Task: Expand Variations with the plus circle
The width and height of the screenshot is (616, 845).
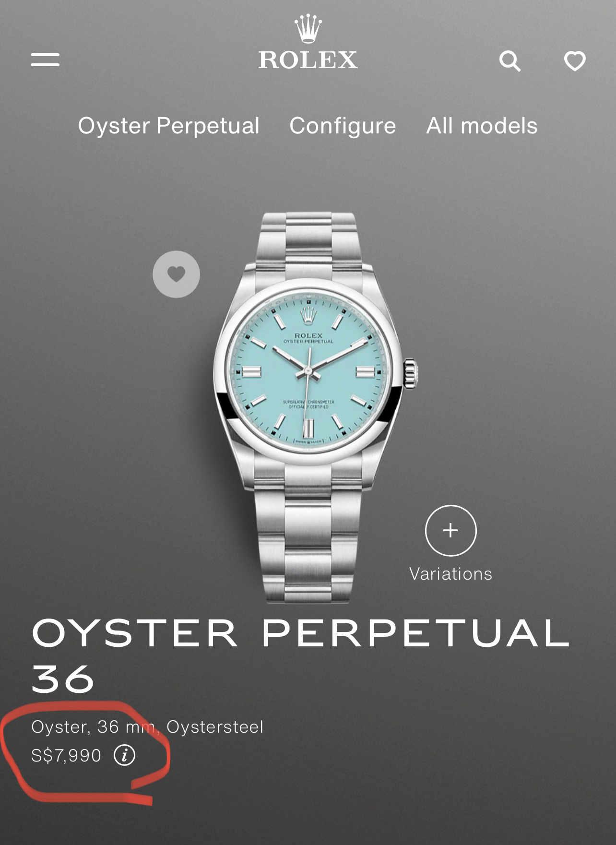Action: point(450,530)
